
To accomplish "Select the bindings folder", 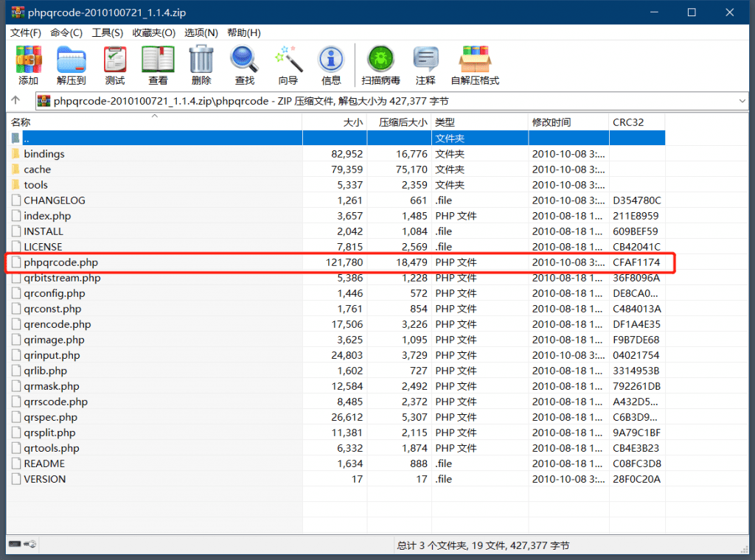I will pyautogui.click(x=44, y=154).
